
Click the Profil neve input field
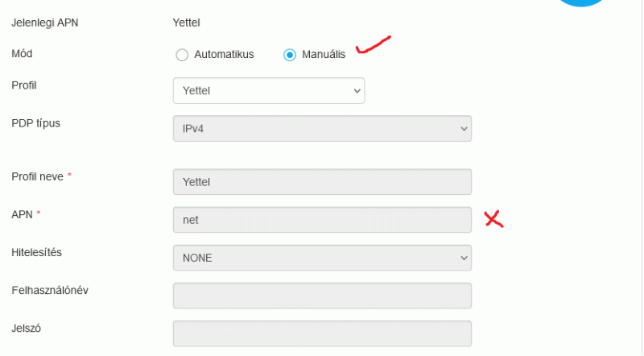point(322,182)
